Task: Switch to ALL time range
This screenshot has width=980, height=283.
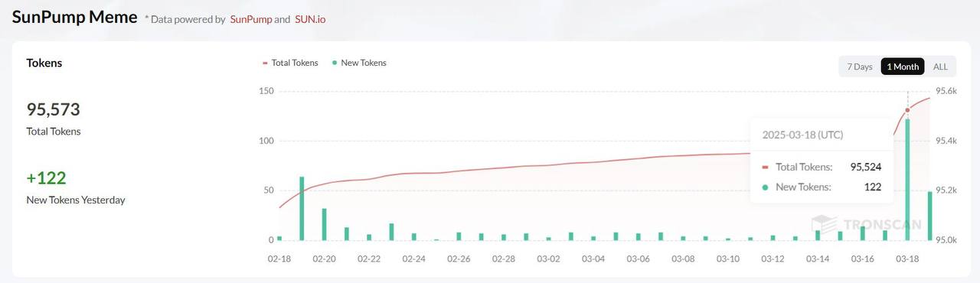Action: point(940,67)
